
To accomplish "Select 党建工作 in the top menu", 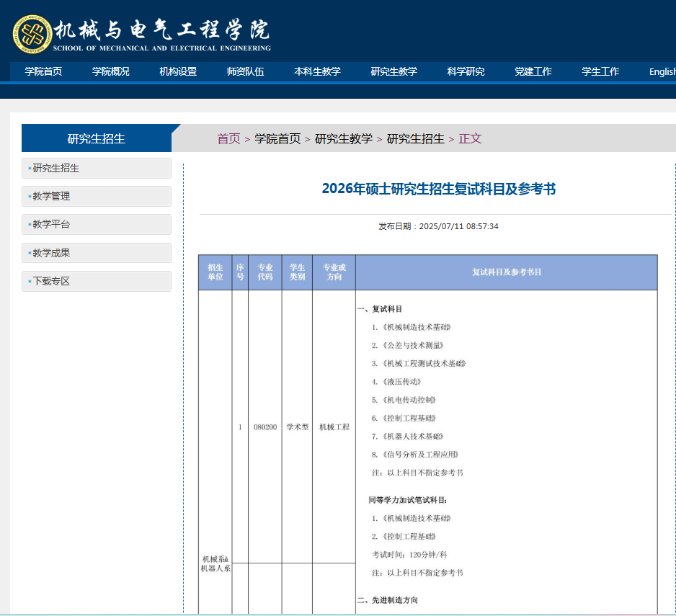I will pyautogui.click(x=533, y=71).
